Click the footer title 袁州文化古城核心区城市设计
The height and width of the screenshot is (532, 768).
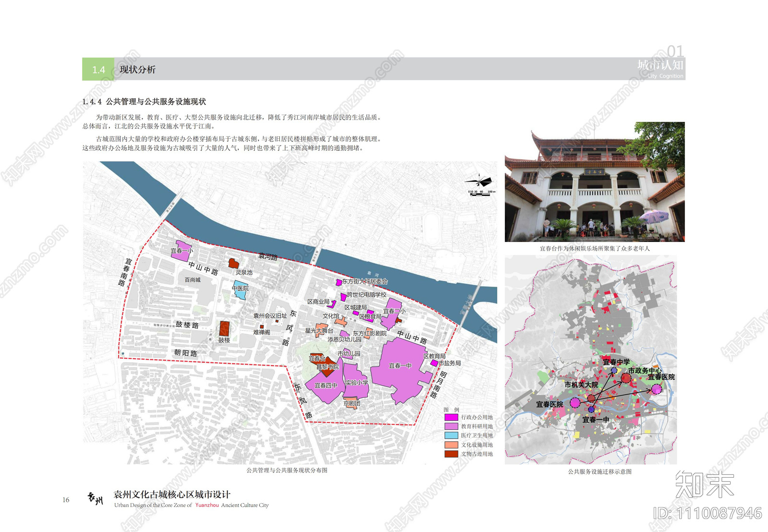tap(172, 495)
